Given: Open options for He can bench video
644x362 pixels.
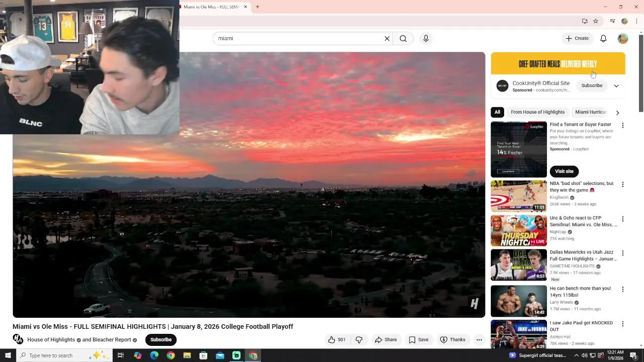Looking at the screenshot, I should (623, 290).
